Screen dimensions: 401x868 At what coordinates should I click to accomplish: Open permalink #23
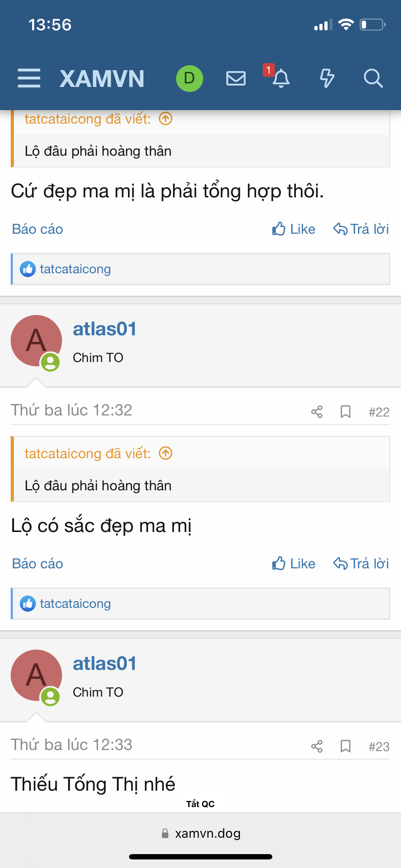(x=379, y=746)
